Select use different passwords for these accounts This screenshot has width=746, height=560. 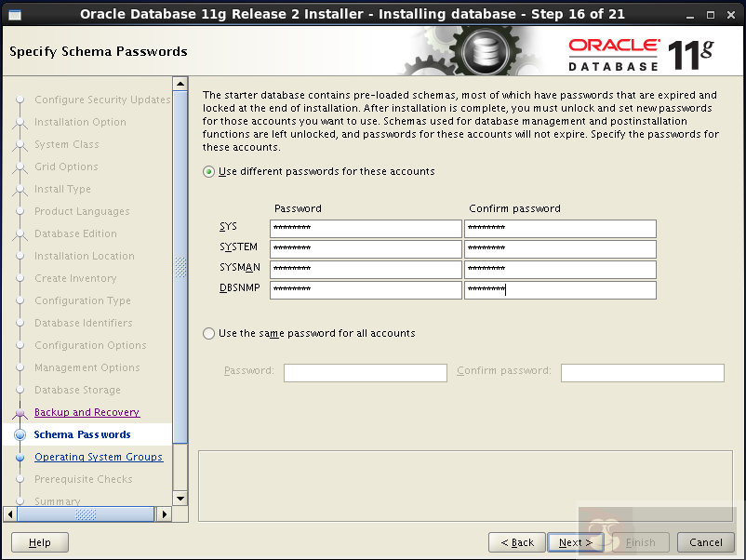pos(208,171)
